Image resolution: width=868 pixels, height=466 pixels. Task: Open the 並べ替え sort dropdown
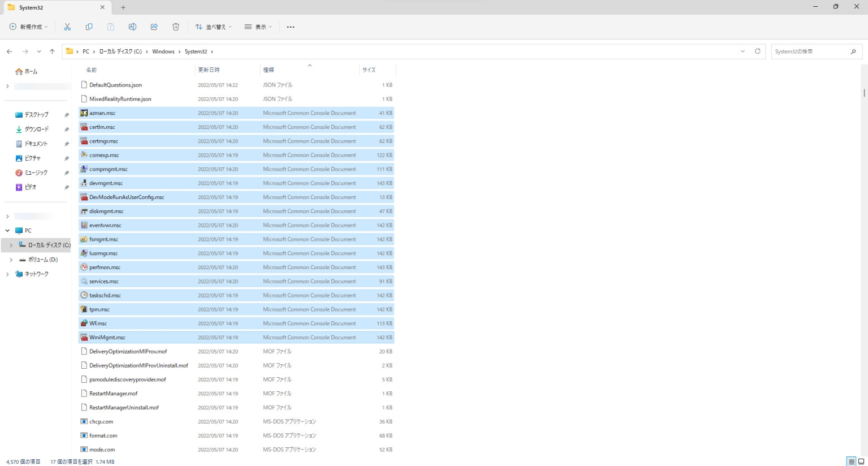click(214, 27)
